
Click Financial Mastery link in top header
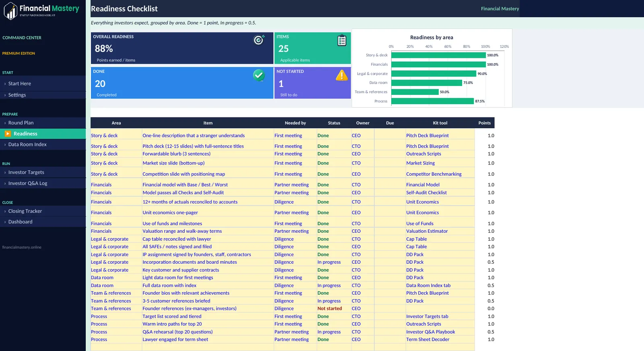click(500, 8)
